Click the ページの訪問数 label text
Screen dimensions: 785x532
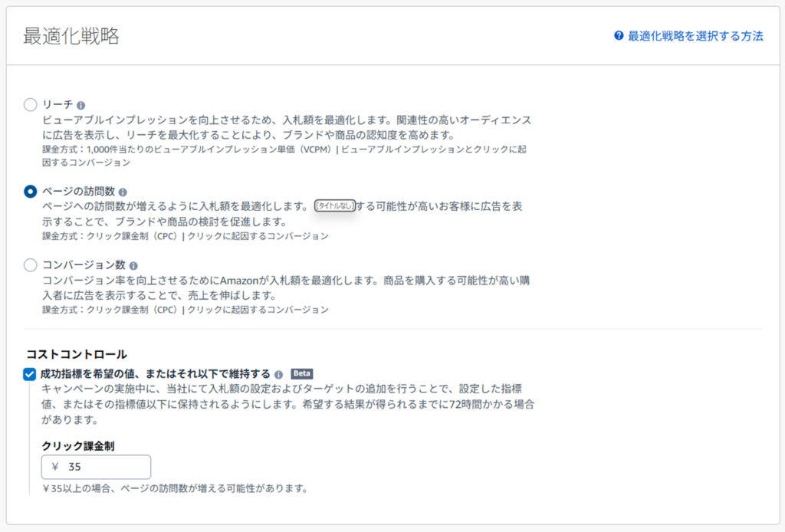(x=79, y=192)
